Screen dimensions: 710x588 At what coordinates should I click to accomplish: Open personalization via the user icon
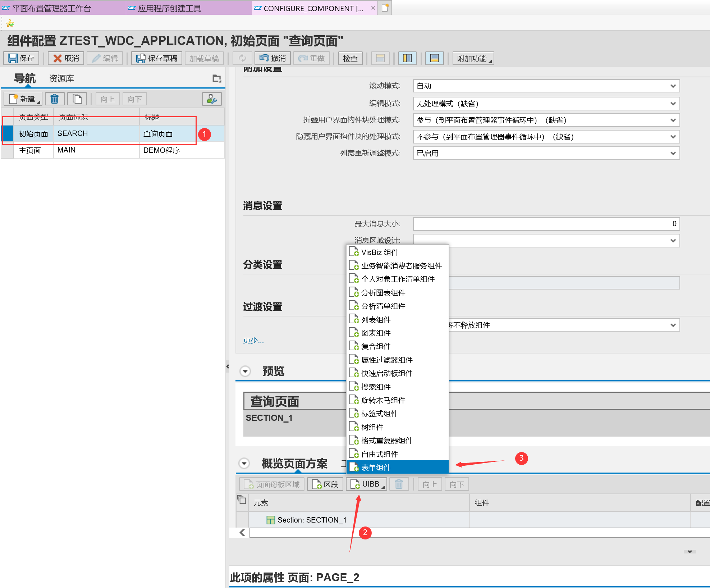coord(212,99)
